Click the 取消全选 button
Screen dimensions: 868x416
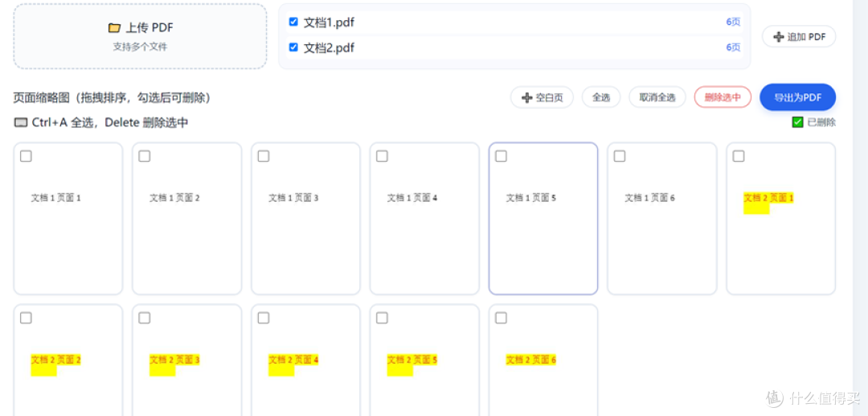tap(657, 97)
